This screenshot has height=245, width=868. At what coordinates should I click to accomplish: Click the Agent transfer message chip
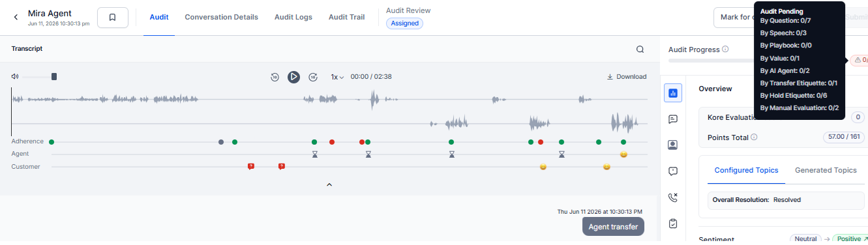coord(613,227)
